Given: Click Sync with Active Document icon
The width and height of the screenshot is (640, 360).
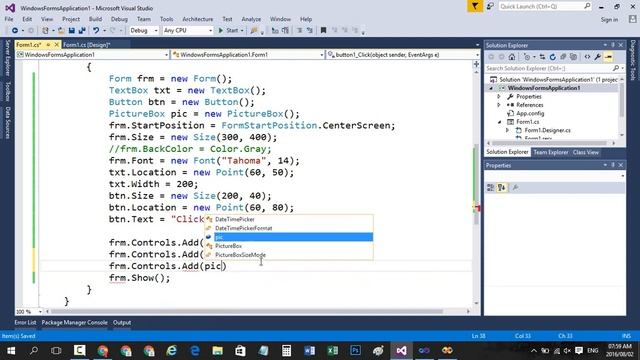Looking at the screenshot, I should (542, 57).
